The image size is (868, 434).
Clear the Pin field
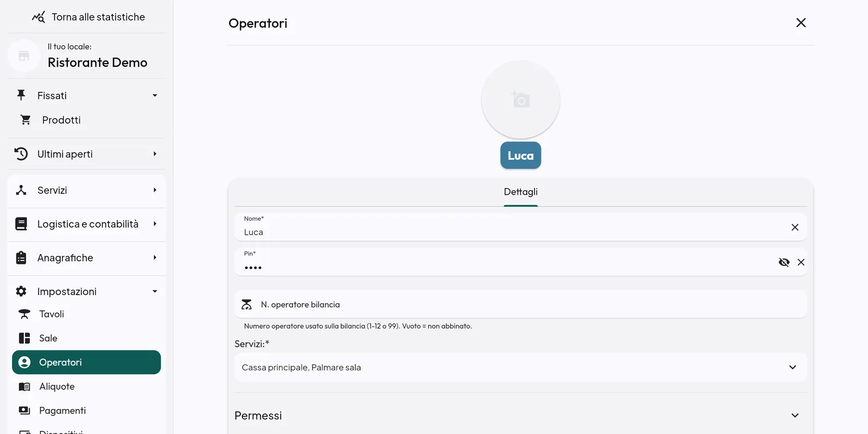(801, 263)
